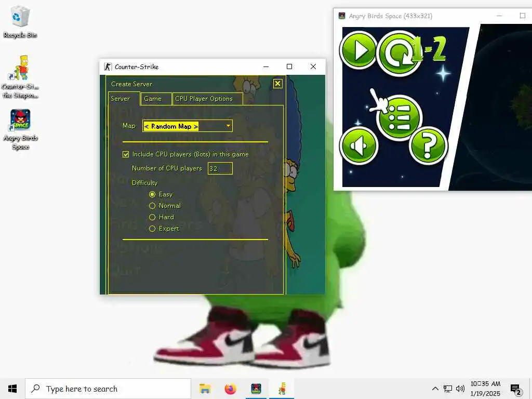532x399 pixels.
Task: Click the Number of CPU players field
Action: tap(220, 168)
